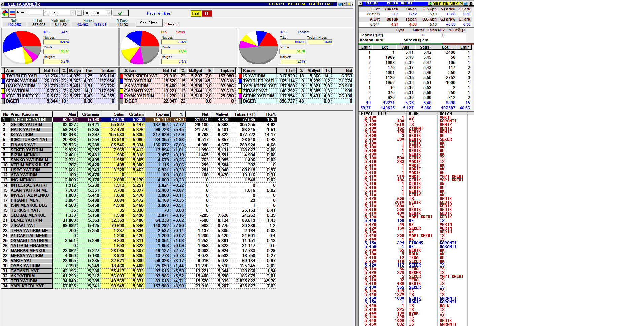Screen dimensions: 644x326
Task: Select the S icon in CELHA panel toolbar
Action: [x=457, y=4]
